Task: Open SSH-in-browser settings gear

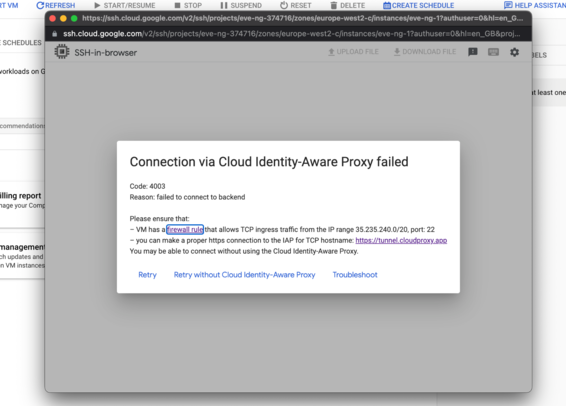Action: (514, 52)
